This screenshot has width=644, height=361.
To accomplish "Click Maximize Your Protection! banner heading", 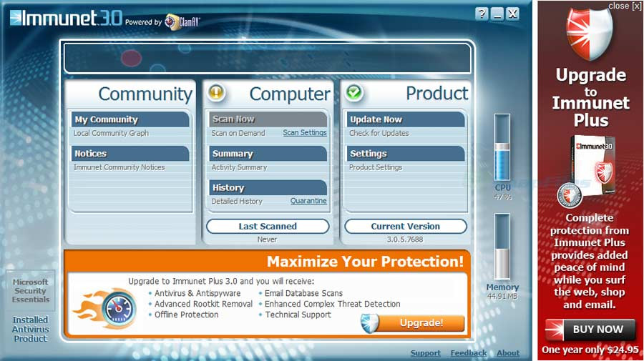I will point(365,262).
